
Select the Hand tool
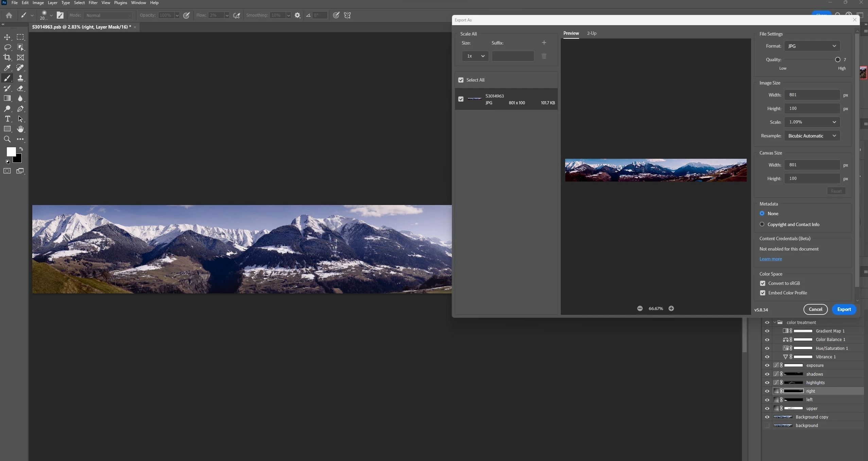click(x=20, y=129)
